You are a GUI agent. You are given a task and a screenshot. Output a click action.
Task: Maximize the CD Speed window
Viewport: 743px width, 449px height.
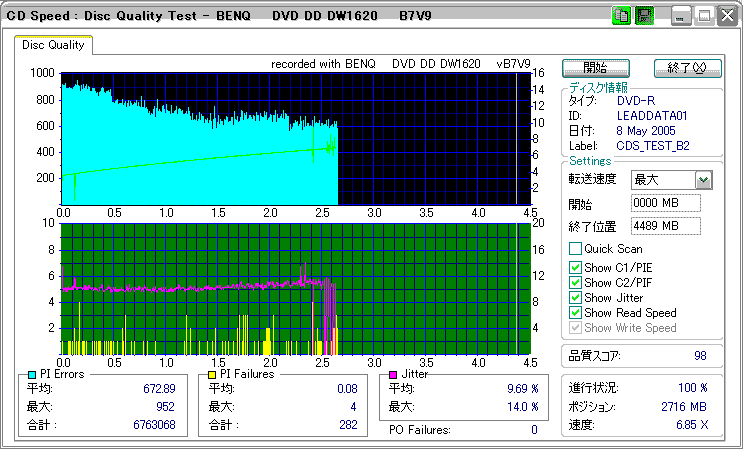pos(703,16)
